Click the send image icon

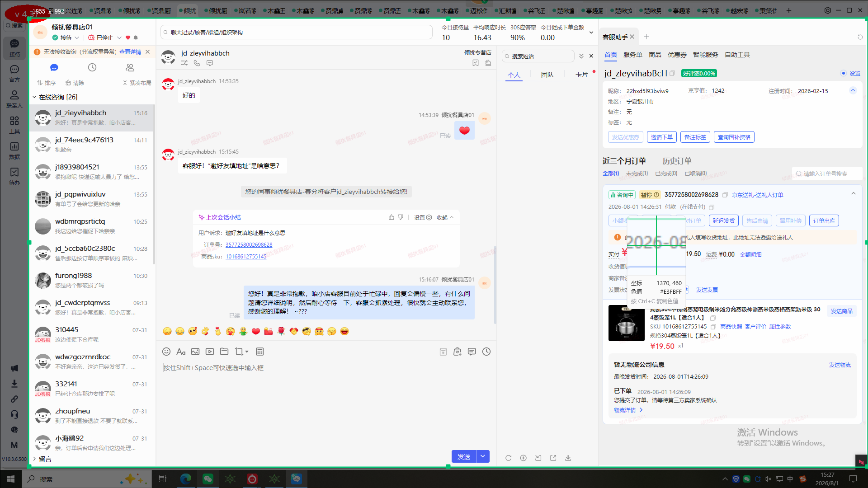click(x=195, y=352)
